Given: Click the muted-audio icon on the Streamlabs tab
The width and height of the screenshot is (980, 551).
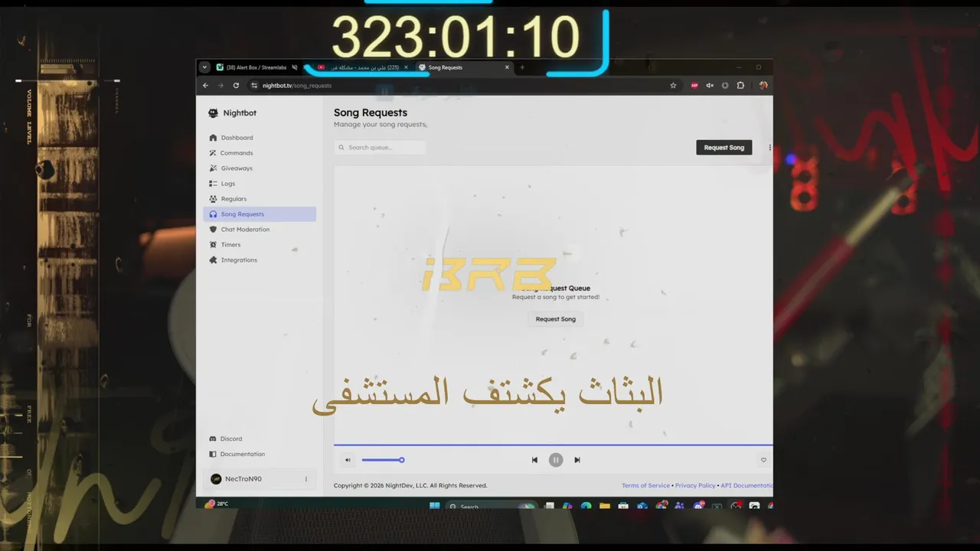Looking at the screenshot, I should click(x=295, y=67).
